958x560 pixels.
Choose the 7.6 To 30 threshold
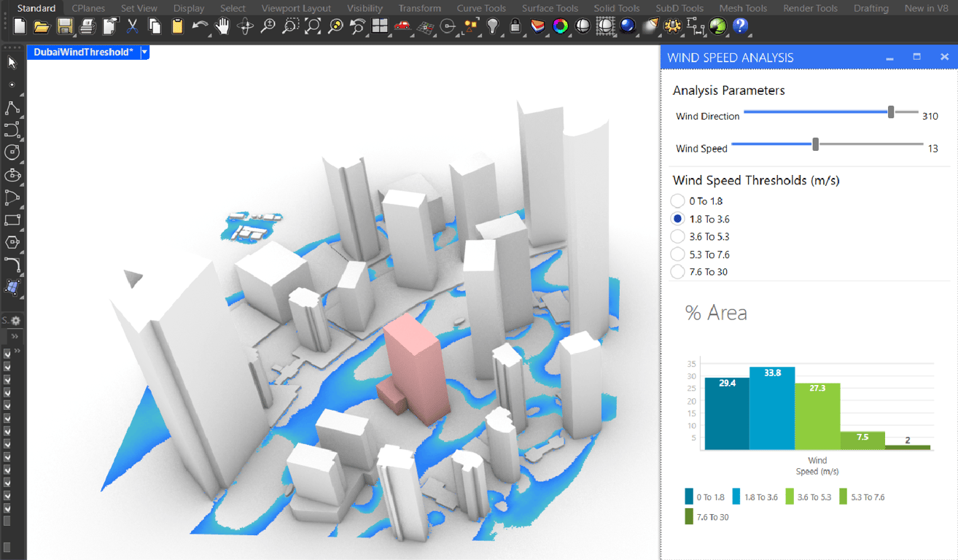(x=677, y=272)
